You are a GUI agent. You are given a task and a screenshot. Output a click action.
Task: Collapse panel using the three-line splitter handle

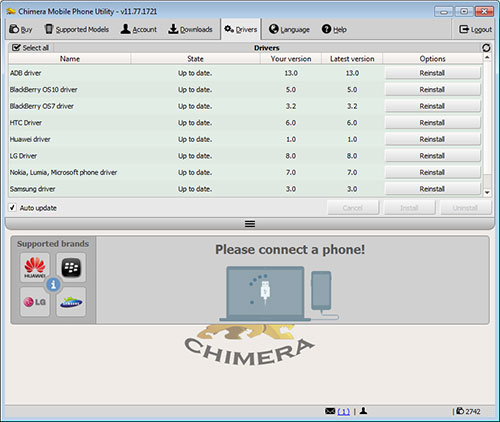click(250, 224)
